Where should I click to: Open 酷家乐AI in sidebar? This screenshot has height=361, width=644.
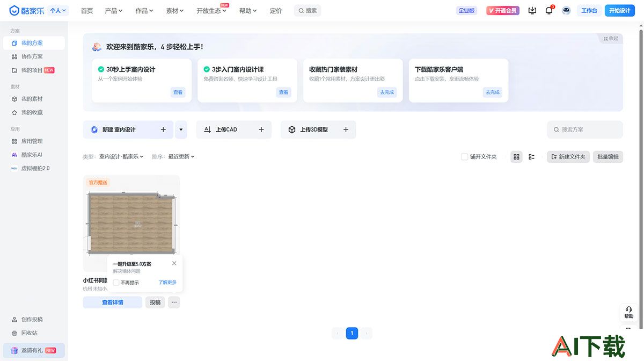pyautogui.click(x=34, y=155)
